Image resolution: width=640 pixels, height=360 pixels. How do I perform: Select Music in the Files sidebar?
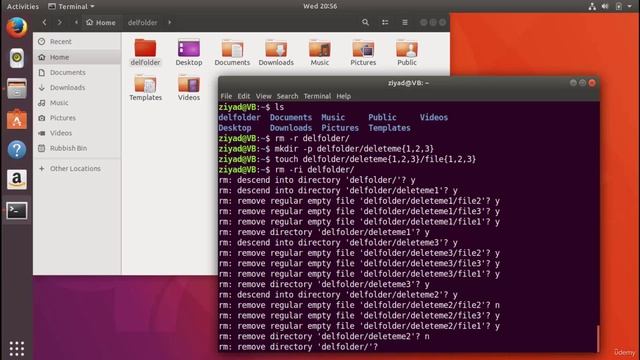[x=77, y=103]
